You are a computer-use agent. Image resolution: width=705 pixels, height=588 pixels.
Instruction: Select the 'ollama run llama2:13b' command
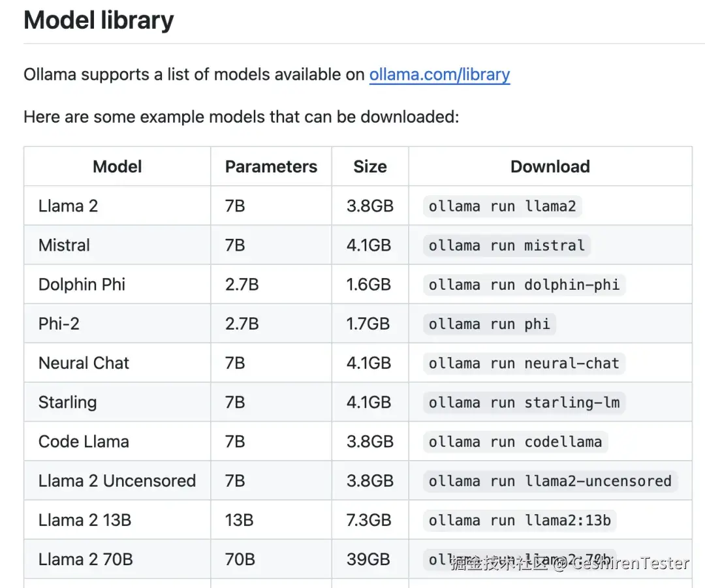[520, 520]
